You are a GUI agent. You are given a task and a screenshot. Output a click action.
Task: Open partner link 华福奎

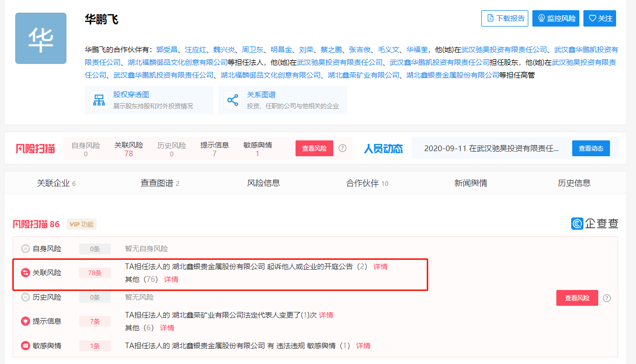click(x=417, y=50)
